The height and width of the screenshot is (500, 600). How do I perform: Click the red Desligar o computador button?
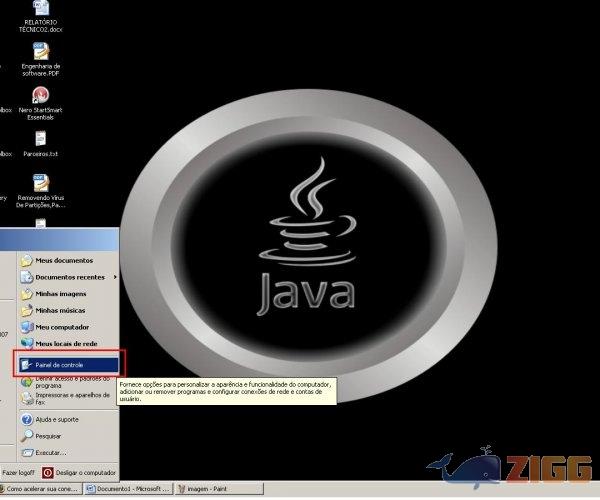tap(47, 473)
